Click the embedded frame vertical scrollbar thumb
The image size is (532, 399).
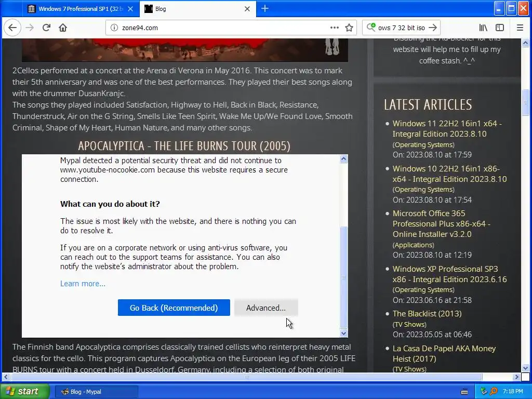click(x=344, y=277)
